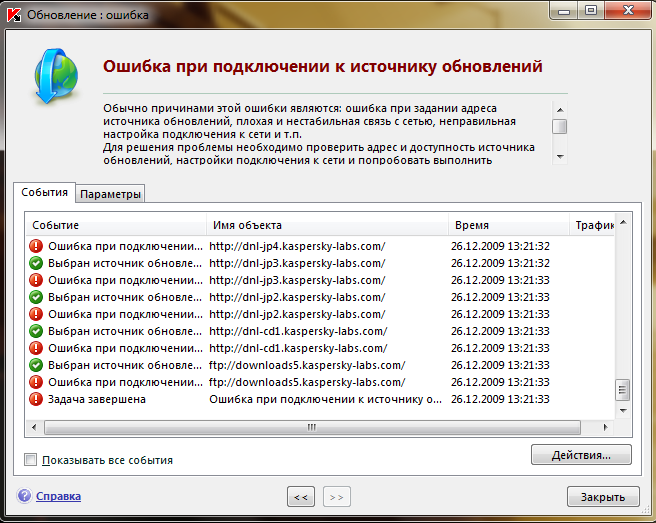
Task: Enable the Показывать все события checkbox
Action: point(31,460)
